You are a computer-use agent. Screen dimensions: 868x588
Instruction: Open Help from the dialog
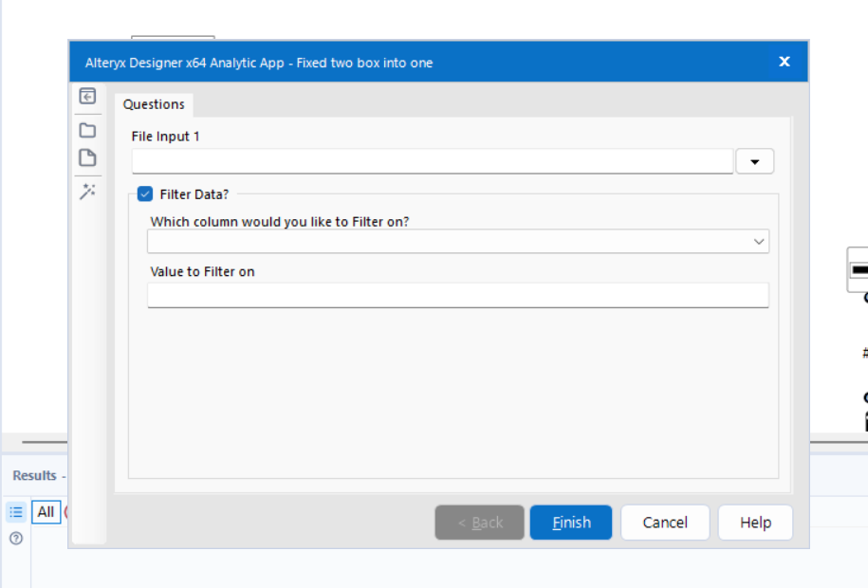tap(755, 523)
